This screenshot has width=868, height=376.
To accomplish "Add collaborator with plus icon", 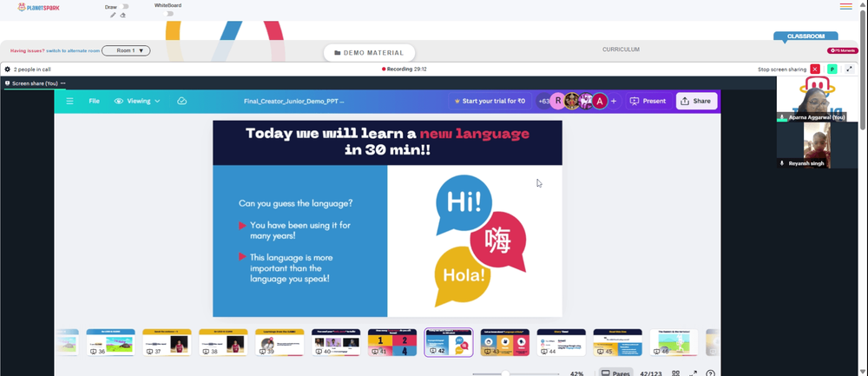I will coord(614,102).
